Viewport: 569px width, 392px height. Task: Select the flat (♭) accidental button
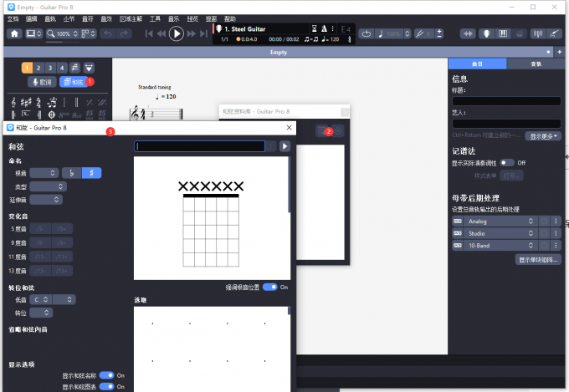click(x=72, y=173)
